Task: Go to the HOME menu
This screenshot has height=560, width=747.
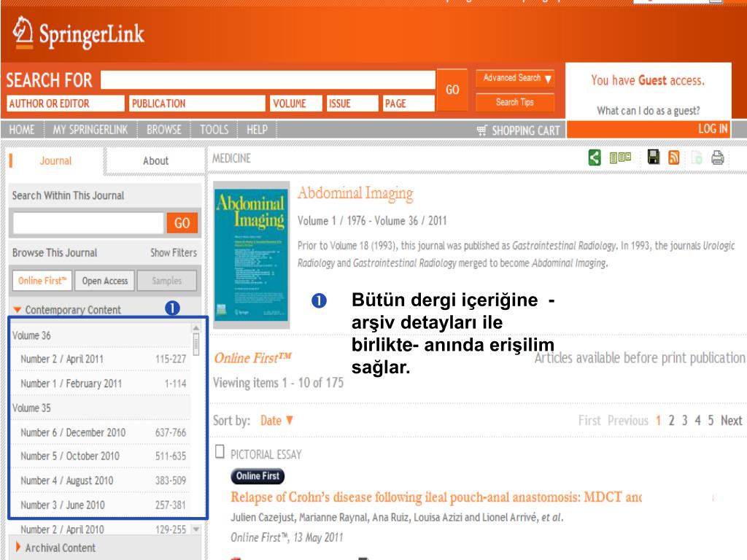Action: pyautogui.click(x=22, y=130)
